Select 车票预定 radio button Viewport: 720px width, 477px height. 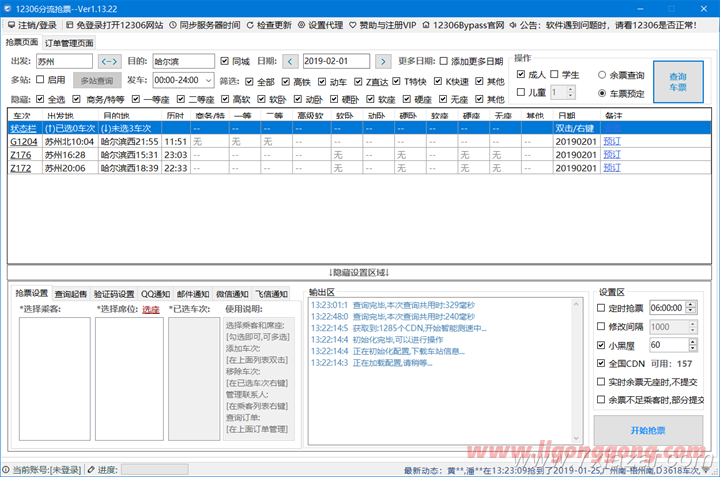point(602,93)
